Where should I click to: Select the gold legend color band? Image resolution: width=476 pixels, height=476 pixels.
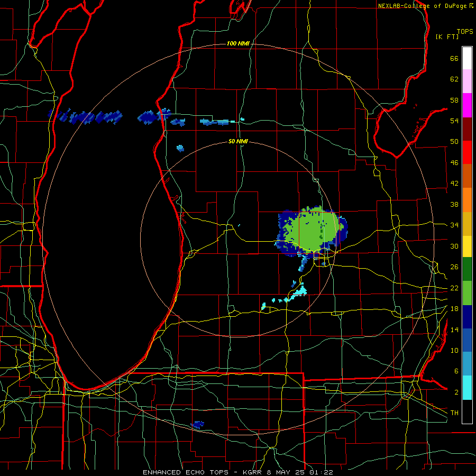click(x=467, y=224)
